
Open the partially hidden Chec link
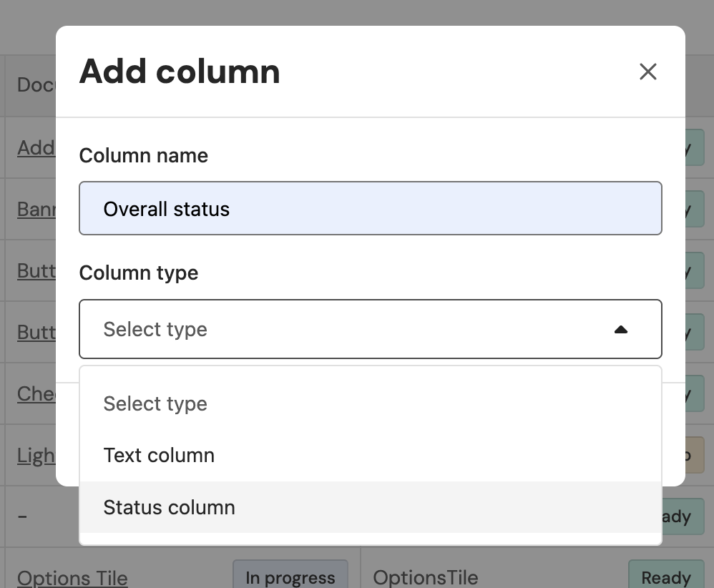click(x=36, y=393)
